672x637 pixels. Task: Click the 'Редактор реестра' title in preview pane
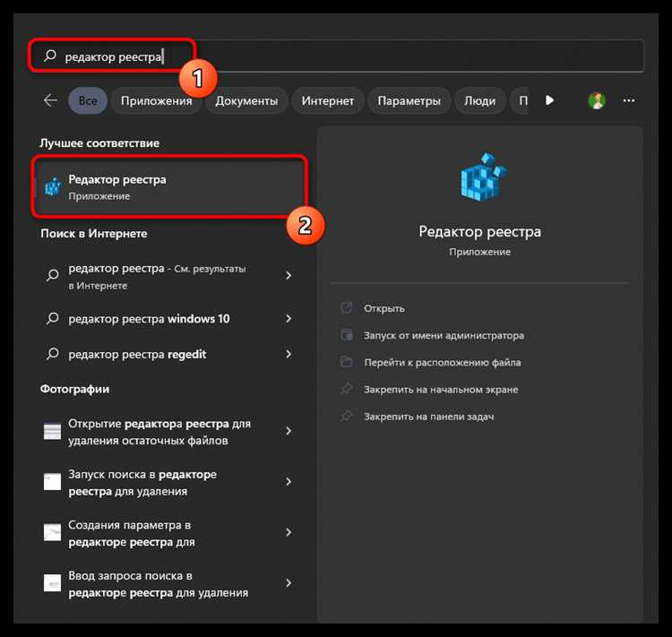[x=480, y=231]
